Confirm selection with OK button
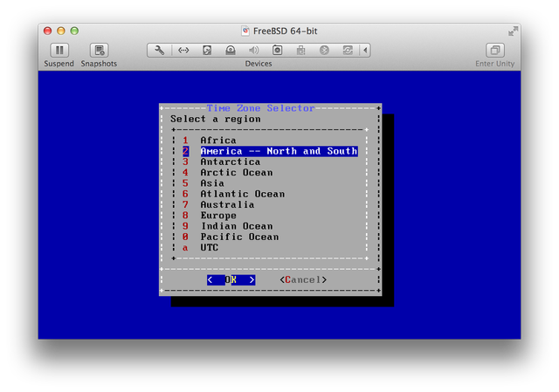Image resolution: width=559 pixels, height=392 pixels. tap(231, 279)
